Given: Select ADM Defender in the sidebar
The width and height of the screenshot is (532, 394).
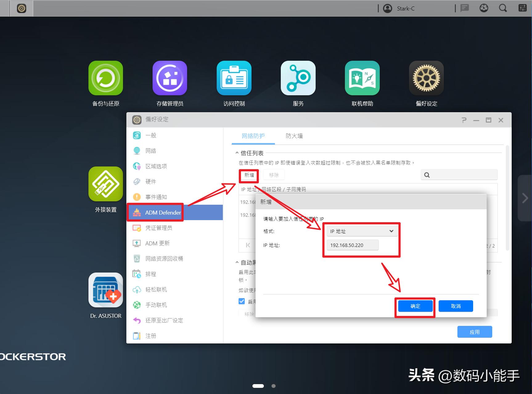Looking at the screenshot, I should point(175,212).
